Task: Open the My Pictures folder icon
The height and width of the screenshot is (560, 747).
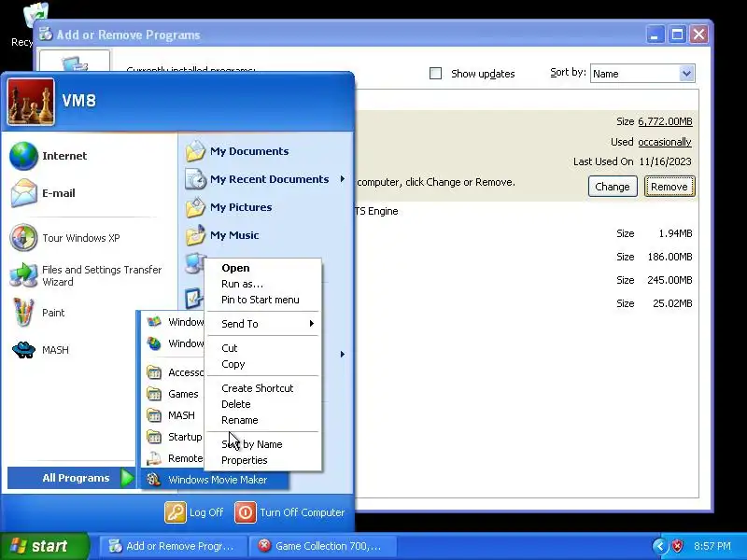Action: [195, 207]
